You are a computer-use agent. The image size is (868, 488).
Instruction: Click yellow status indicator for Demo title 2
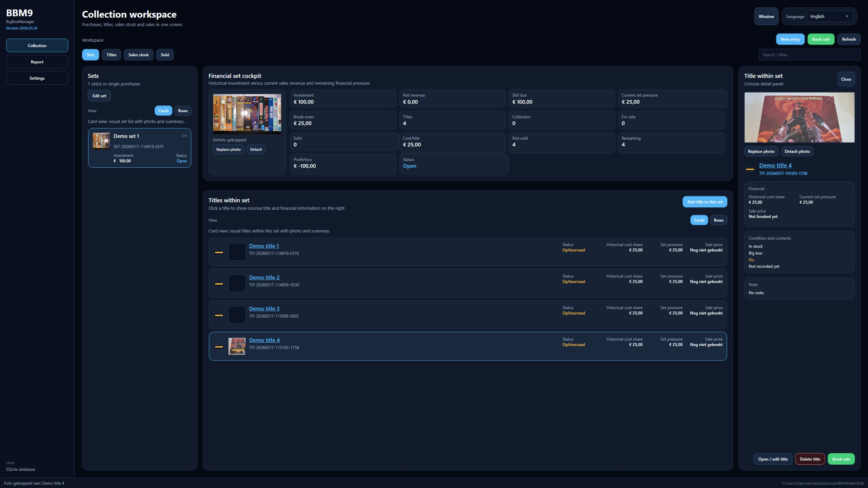coord(219,284)
